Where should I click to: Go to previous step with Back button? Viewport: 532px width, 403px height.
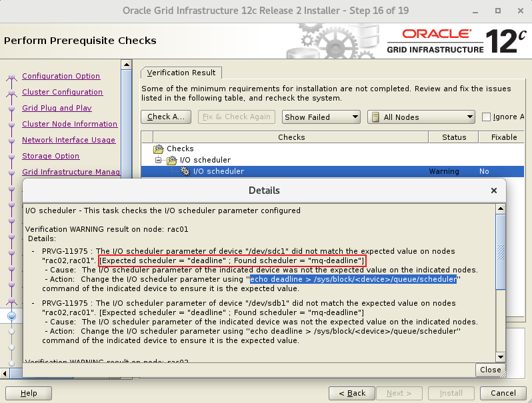352,393
